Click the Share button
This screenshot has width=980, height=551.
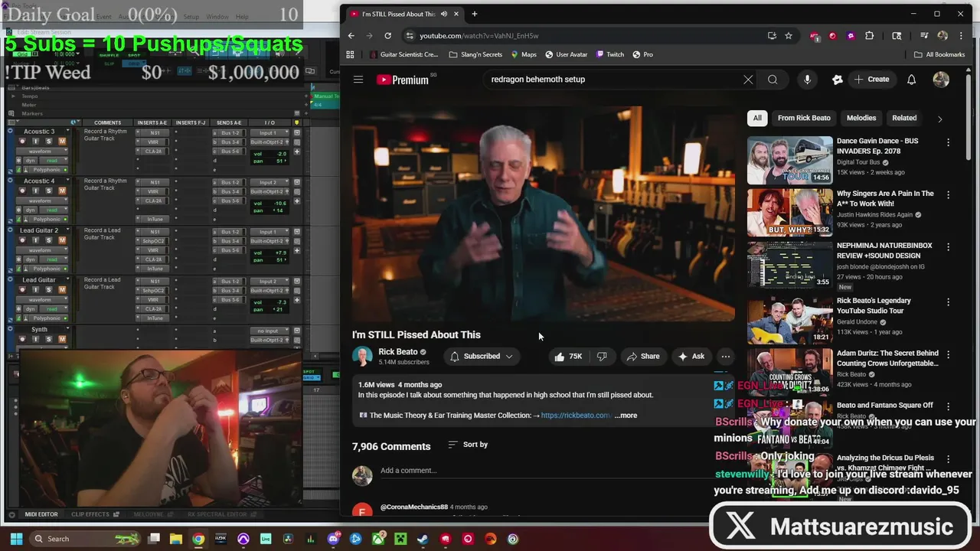click(643, 357)
